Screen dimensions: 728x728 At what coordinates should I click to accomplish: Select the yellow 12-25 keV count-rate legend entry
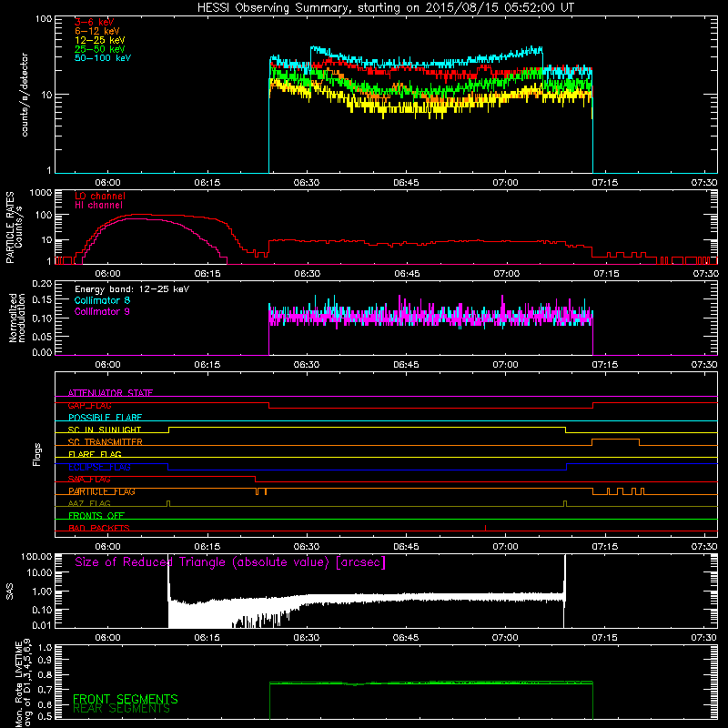point(99,40)
